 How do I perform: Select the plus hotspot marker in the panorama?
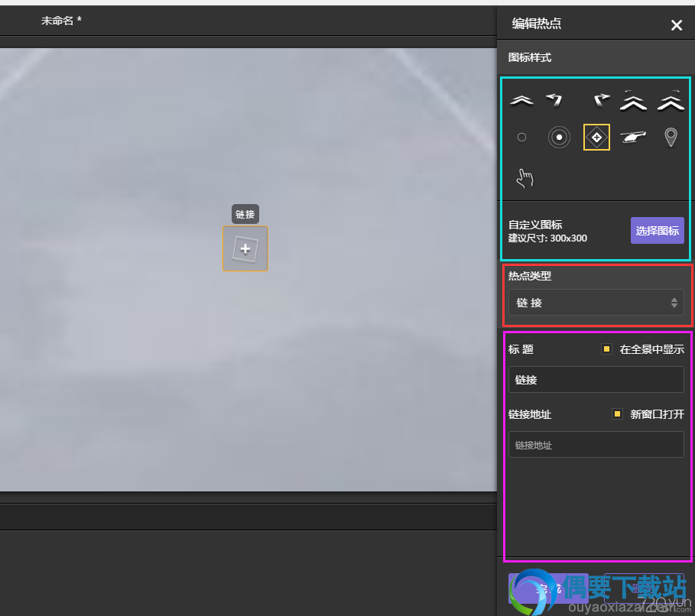(x=245, y=248)
